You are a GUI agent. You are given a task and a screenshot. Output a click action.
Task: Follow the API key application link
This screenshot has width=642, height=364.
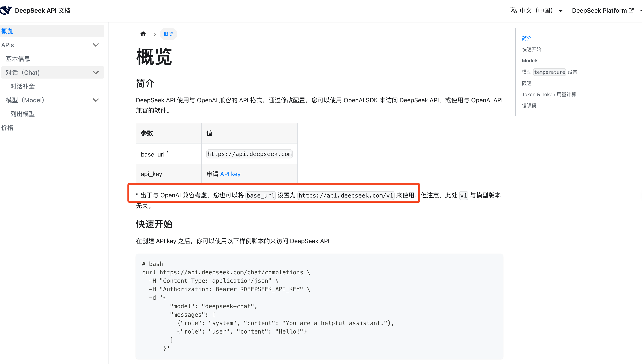click(x=230, y=174)
